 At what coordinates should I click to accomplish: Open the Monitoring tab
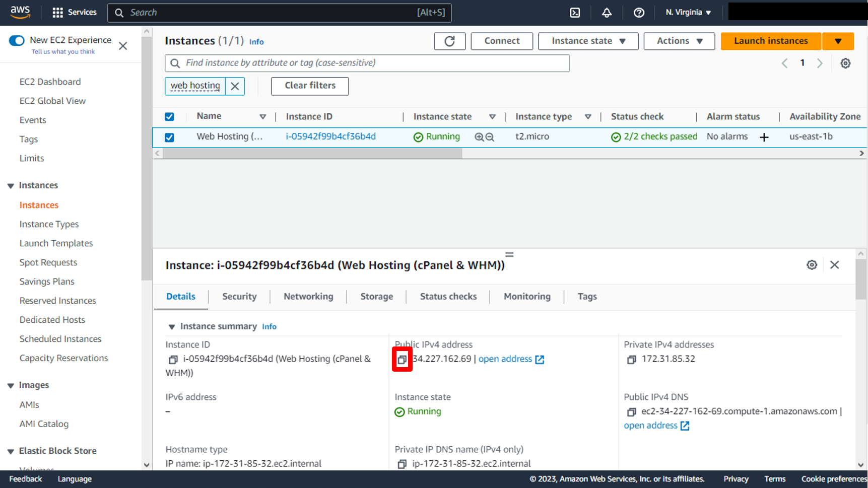pos(527,297)
